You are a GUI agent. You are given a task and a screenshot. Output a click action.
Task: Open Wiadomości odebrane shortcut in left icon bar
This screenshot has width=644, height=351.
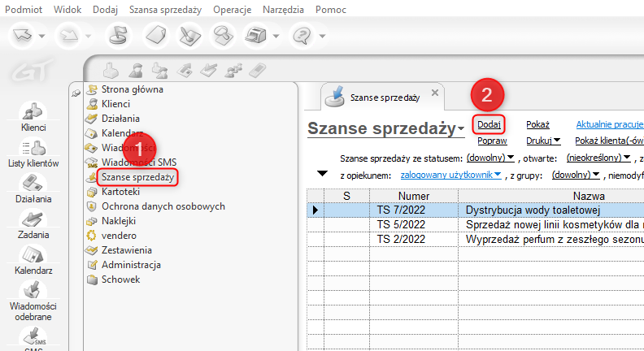33,301
